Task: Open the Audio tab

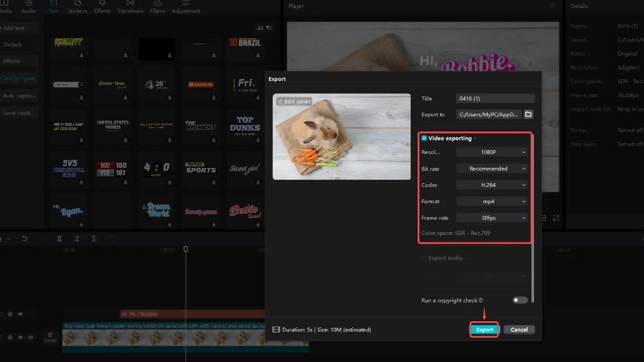Action: [28, 7]
